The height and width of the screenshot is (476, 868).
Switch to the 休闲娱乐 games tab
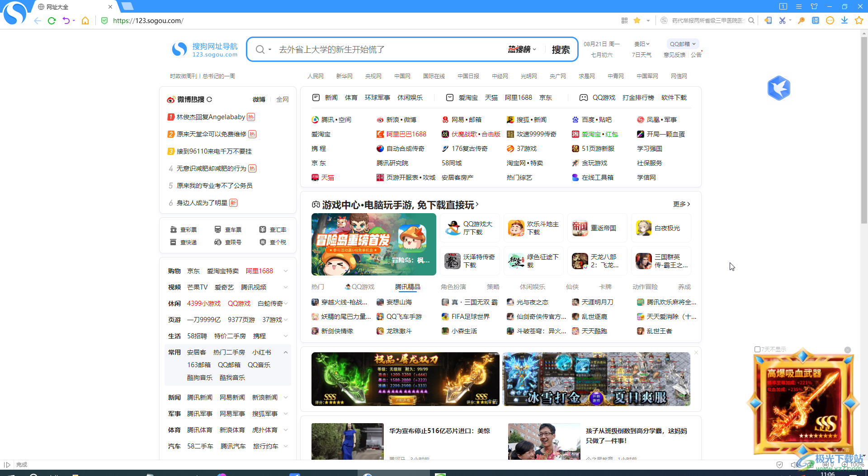(533, 287)
